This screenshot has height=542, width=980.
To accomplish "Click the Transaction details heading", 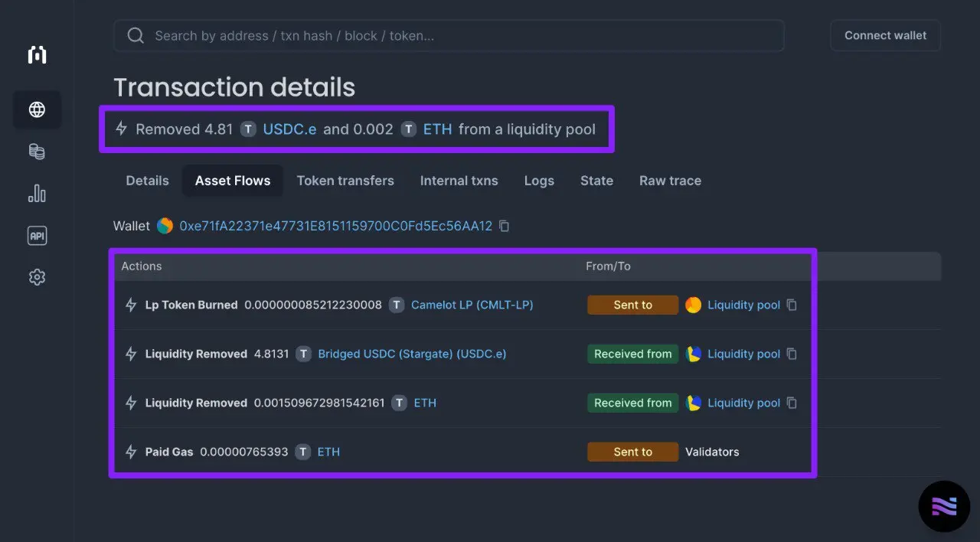I will coord(234,87).
